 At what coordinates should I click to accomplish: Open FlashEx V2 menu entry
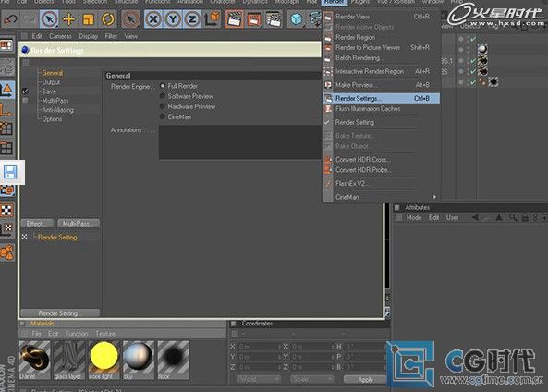pos(351,184)
